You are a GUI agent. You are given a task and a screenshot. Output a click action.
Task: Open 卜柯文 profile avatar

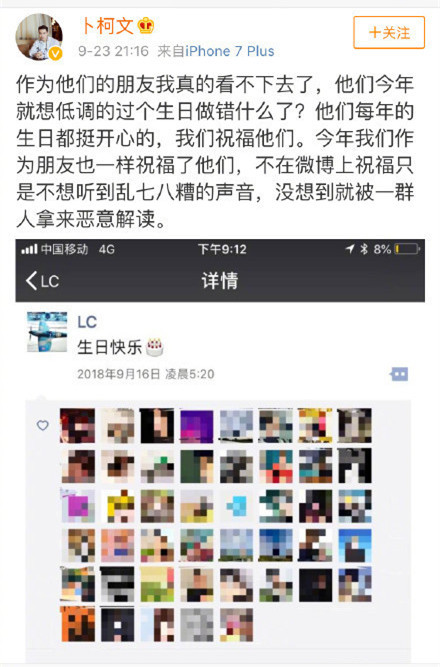39,37
